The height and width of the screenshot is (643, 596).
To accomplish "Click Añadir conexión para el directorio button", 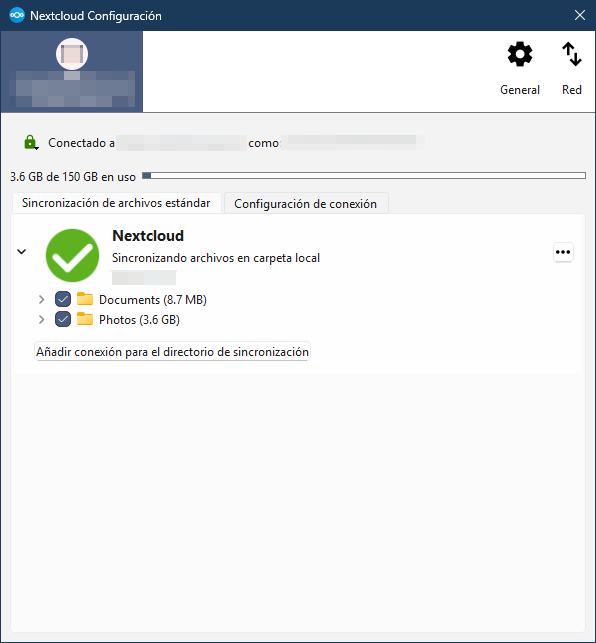I will [x=172, y=352].
